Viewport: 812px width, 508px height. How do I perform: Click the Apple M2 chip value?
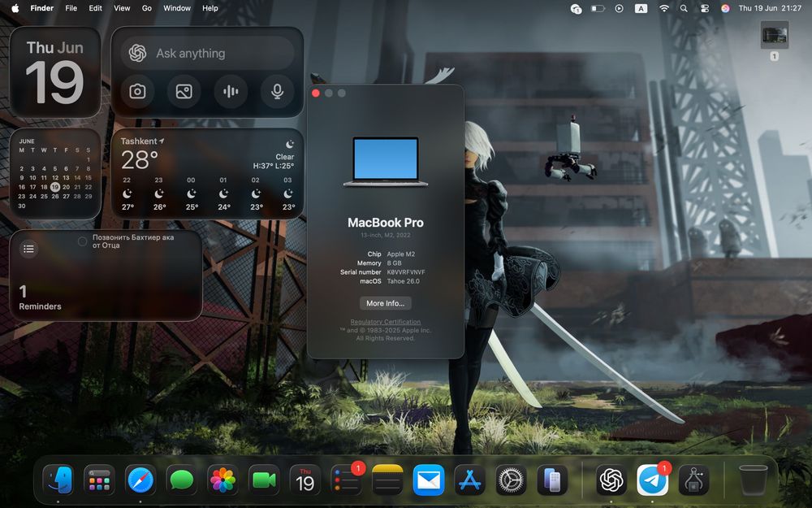tap(401, 254)
